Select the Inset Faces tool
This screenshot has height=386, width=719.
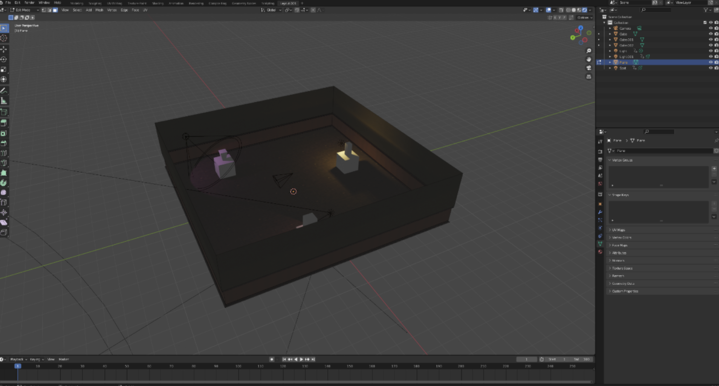tap(4, 133)
